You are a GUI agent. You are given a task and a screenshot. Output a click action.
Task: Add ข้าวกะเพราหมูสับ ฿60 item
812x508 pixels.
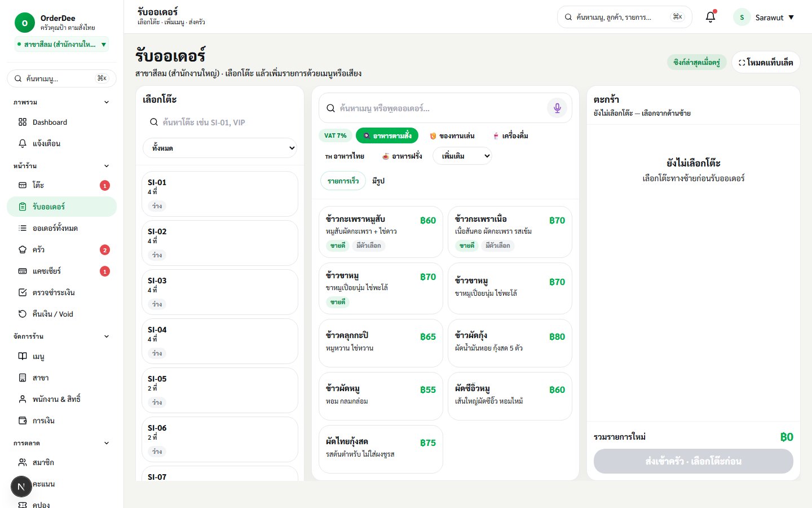pos(381,232)
